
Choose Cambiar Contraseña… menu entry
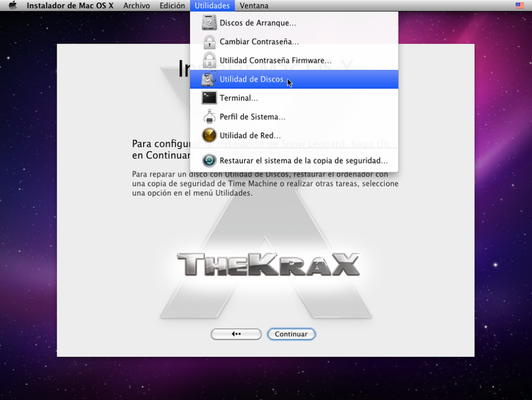(x=294, y=42)
